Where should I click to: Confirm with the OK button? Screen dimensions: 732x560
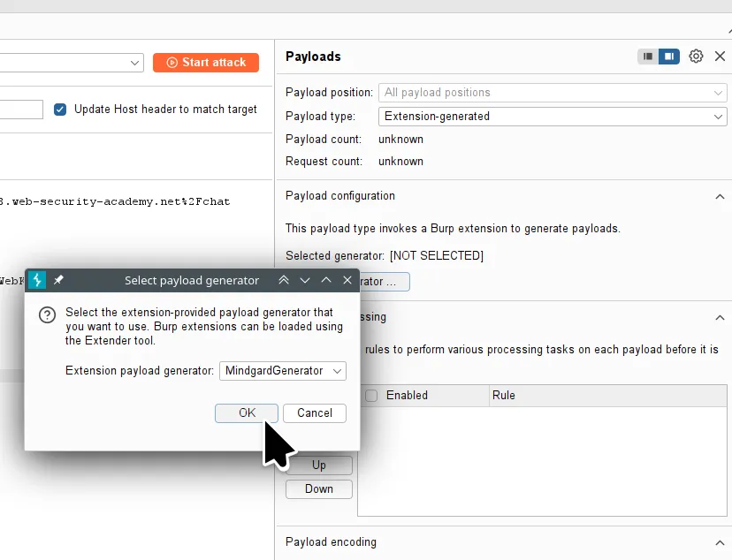pos(246,413)
